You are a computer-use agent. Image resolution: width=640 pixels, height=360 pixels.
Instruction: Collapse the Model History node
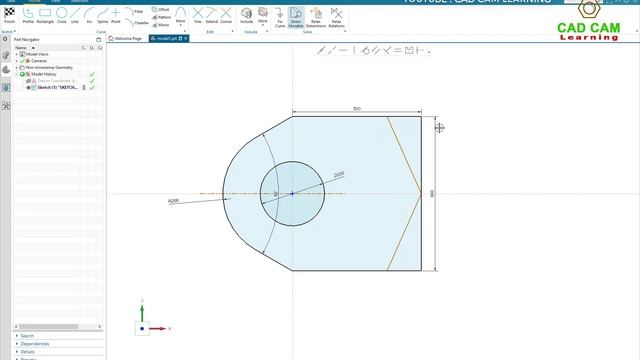pyautogui.click(x=17, y=74)
